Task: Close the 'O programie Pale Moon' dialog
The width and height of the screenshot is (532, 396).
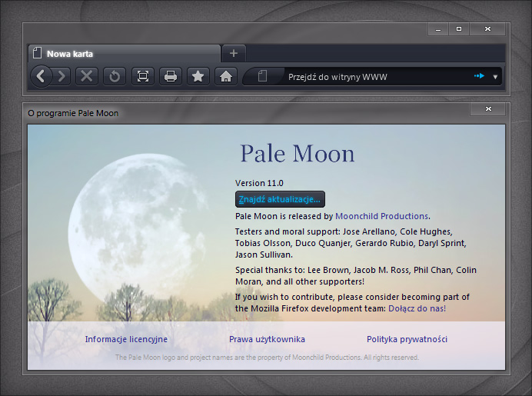Action: (x=488, y=108)
